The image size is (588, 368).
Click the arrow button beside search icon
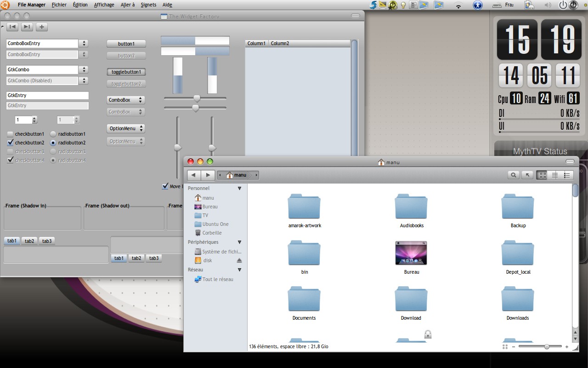(x=527, y=175)
